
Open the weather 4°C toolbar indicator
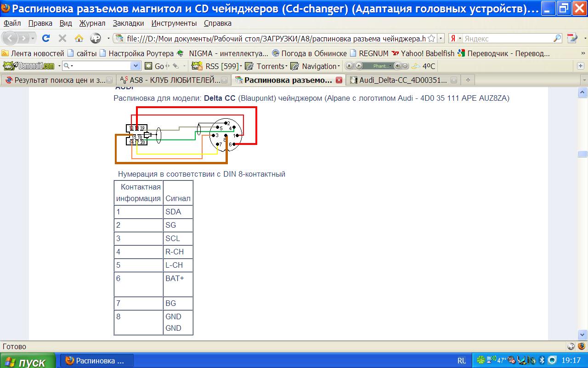[424, 66]
